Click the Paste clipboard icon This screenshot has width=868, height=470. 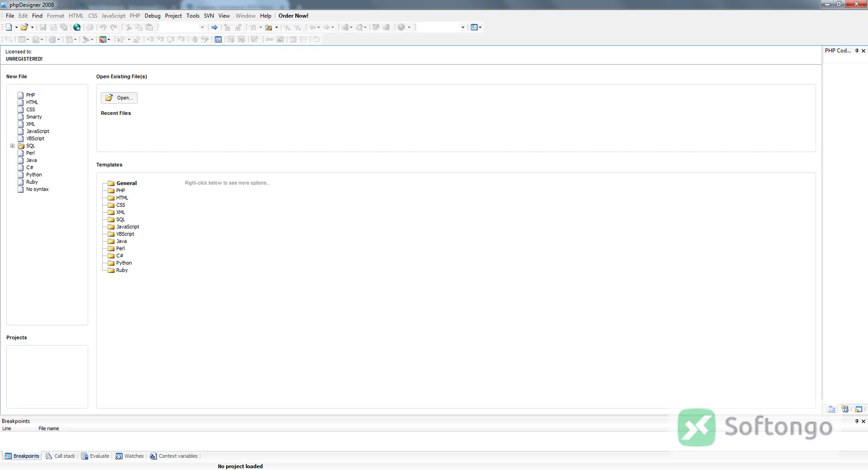150,28
